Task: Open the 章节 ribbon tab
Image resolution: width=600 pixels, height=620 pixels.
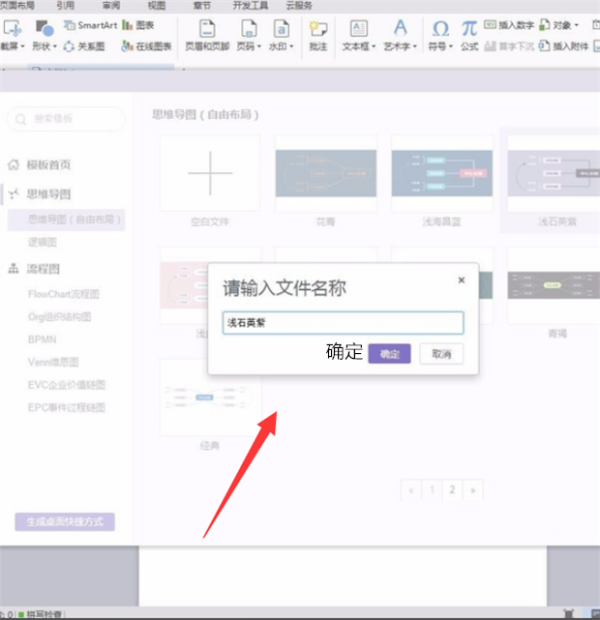Action: pyautogui.click(x=202, y=5)
